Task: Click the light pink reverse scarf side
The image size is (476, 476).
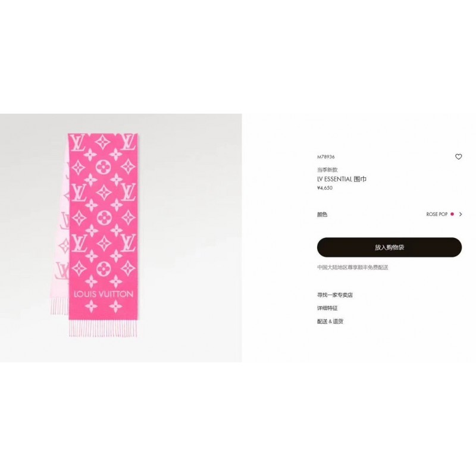Action: coord(60,237)
